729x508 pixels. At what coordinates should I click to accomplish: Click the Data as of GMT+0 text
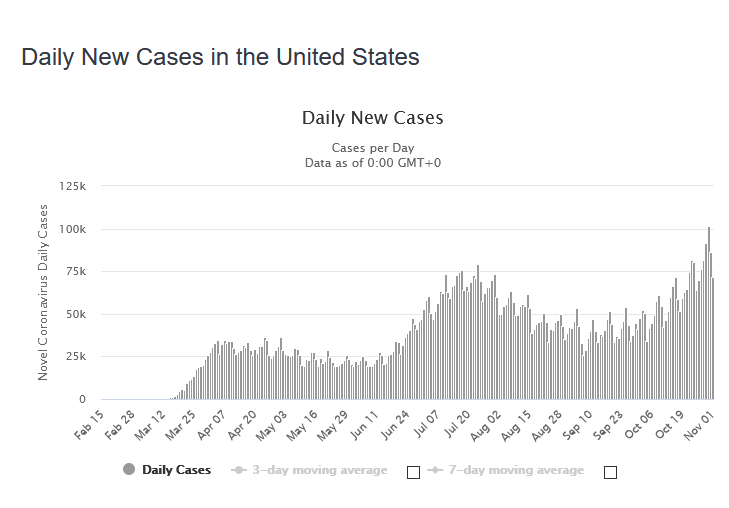click(x=372, y=161)
